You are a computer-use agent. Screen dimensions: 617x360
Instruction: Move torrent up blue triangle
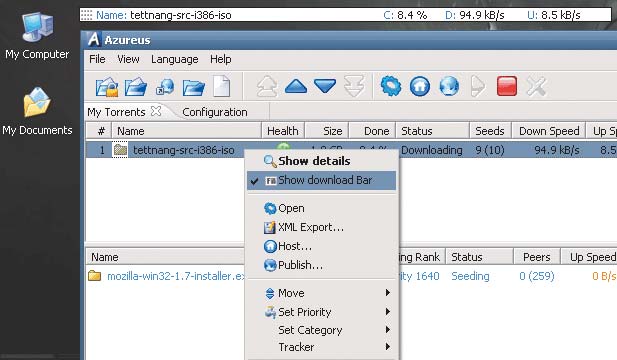[x=296, y=86]
